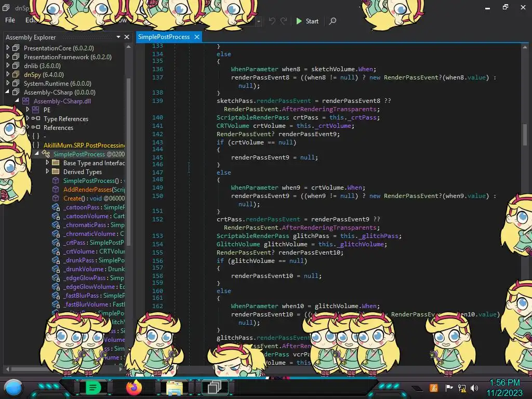Open Firefox from the taskbar
Viewport: 532px width, 399px height.
[x=134, y=388]
